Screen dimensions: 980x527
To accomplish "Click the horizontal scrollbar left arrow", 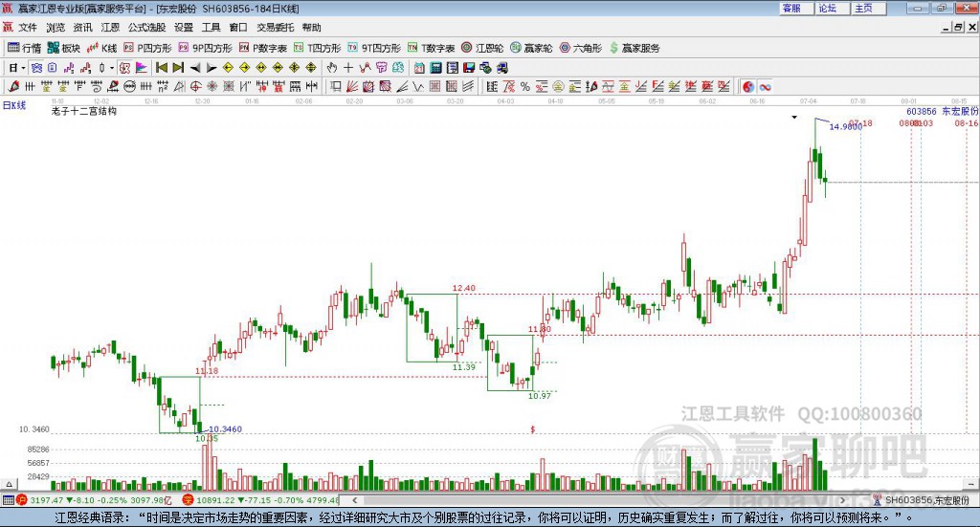I will coord(354,500).
